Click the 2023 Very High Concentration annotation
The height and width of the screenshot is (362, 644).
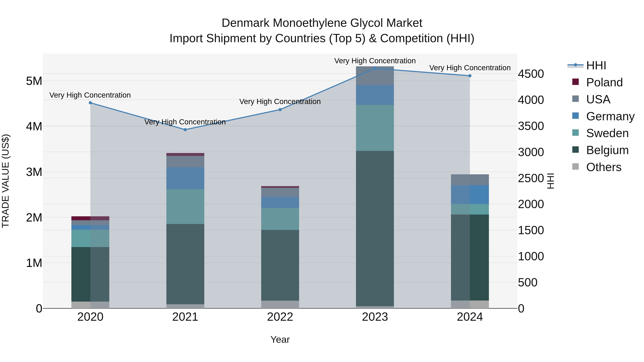[x=375, y=61]
